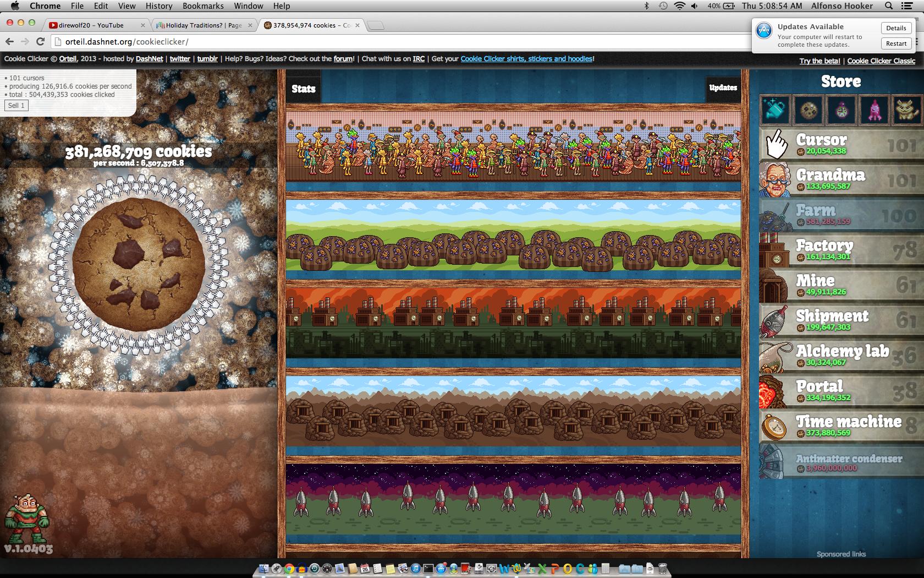This screenshot has height=578, width=924.
Task: Buy a Portal in the Store
Action: click(x=842, y=391)
